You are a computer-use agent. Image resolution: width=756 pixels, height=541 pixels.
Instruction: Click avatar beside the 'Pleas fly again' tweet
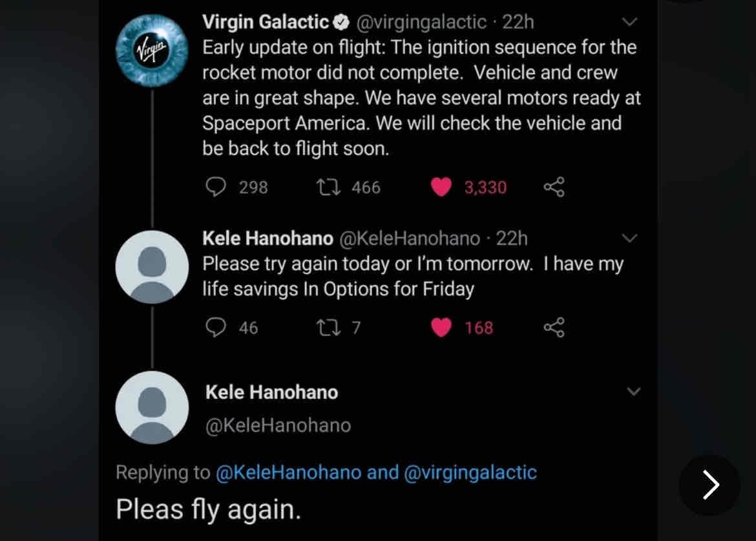(x=152, y=408)
